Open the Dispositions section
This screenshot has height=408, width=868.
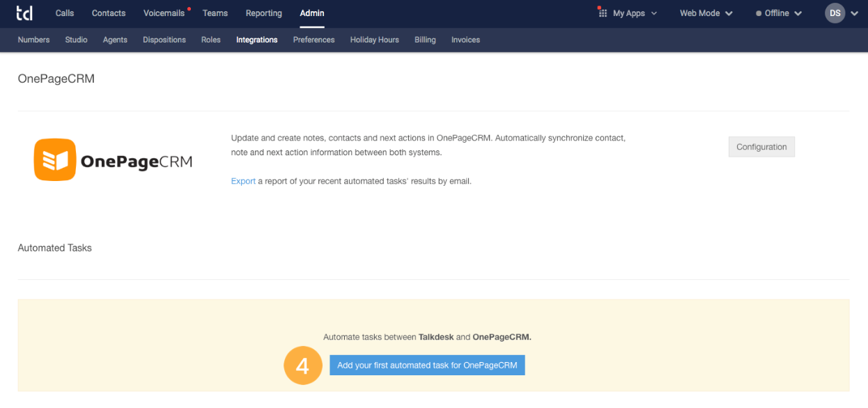coord(164,40)
